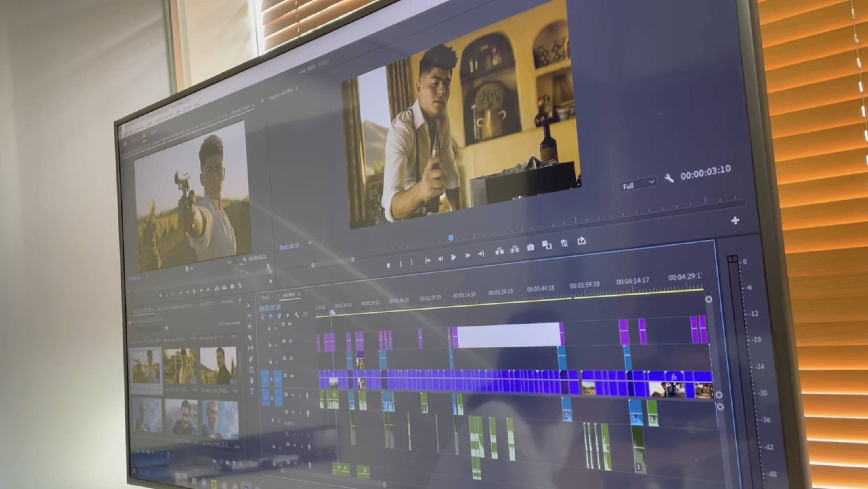Viewport: 868px width, 489px height.
Task: Select the white highlighted timeline clip
Action: point(508,335)
